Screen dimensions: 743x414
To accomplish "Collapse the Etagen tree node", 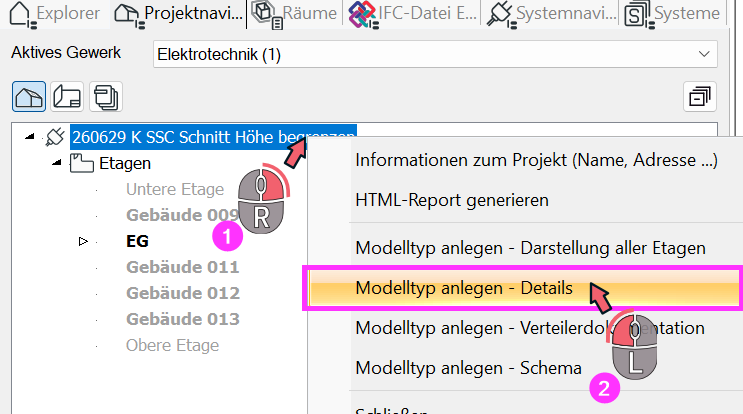I will [57, 162].
